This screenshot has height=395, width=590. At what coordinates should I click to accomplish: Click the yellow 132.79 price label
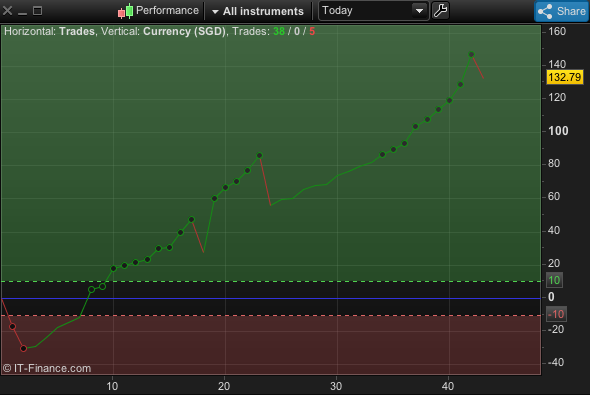click(564, 77)
